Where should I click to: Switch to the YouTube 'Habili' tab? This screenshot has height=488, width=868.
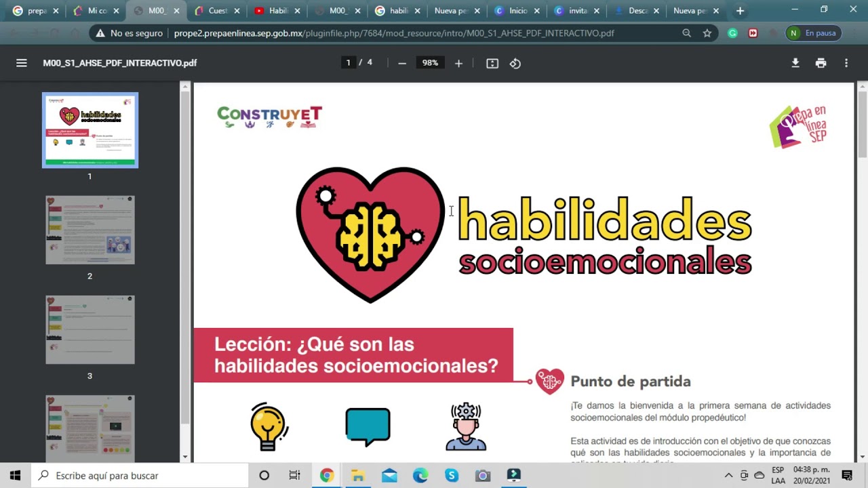click(x=277, y=11)
